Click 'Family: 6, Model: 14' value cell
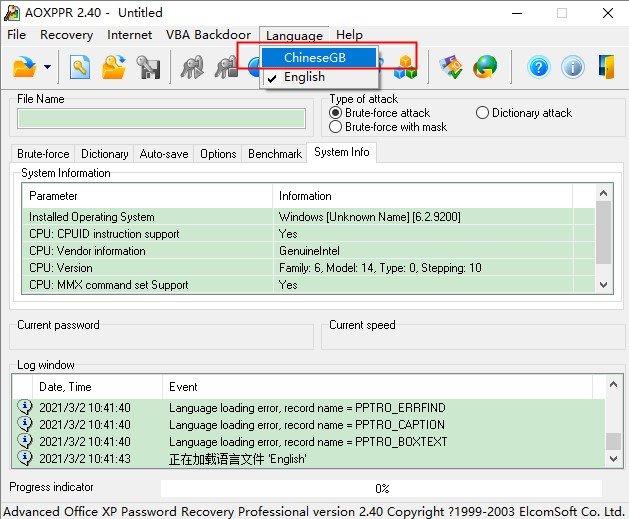629x519 pixels. click(380, 268)
